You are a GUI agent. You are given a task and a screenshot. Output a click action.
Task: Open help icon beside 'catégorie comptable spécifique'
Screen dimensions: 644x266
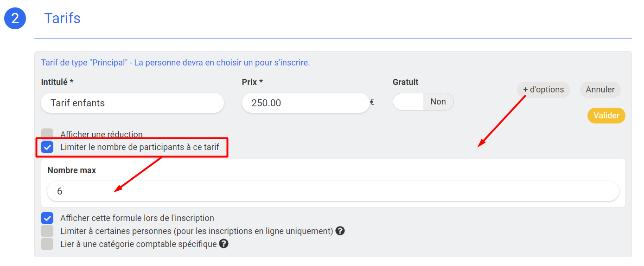point(223,244)
